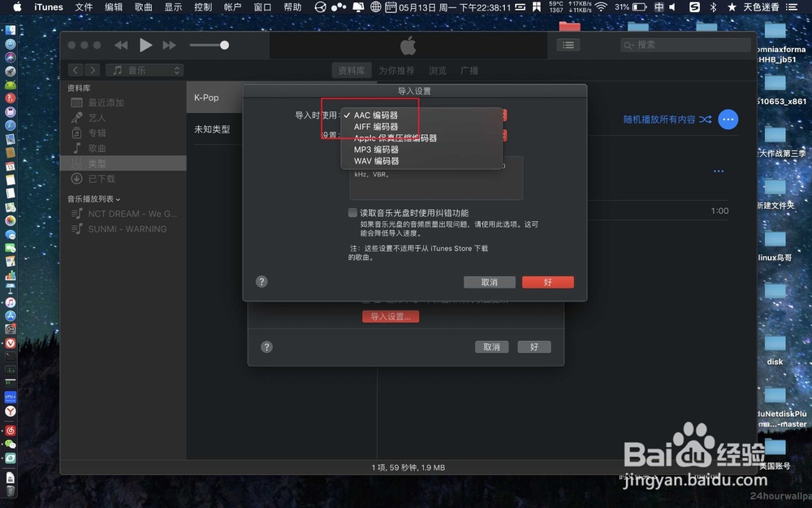Open the SUNMI - WARNING playlist
Viewport: 812px width, 508px height.
pos(123,228)
